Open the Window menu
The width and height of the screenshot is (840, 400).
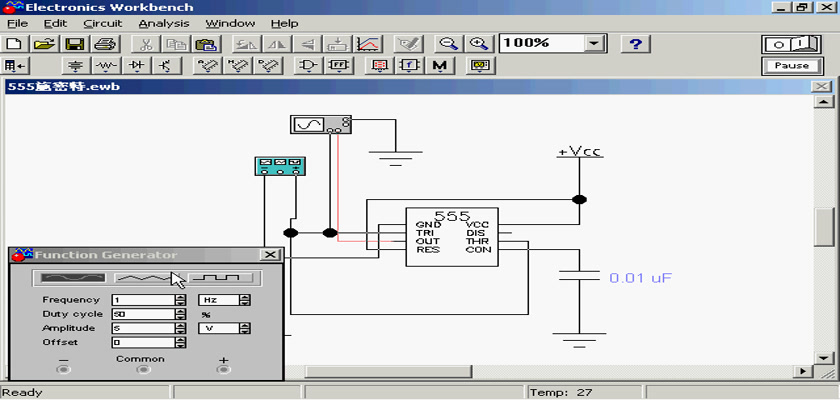click(x=230, y=24)
